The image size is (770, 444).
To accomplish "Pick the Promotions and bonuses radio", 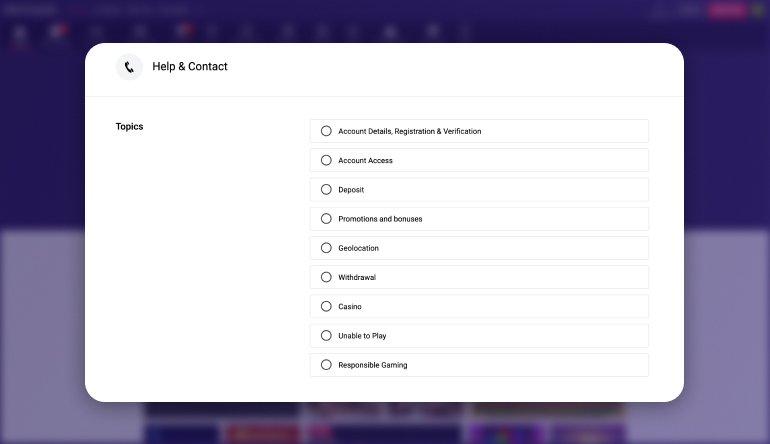I will 326,219.
